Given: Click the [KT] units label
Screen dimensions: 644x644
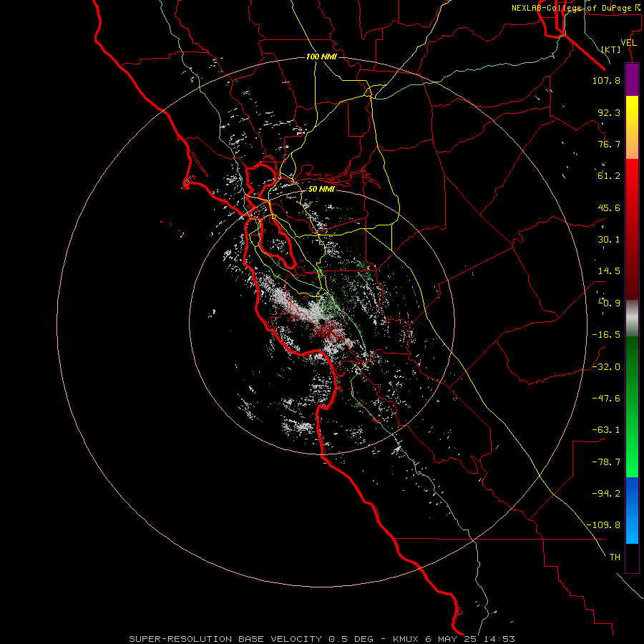Looking at the screenshot, I should pos(611,49).
